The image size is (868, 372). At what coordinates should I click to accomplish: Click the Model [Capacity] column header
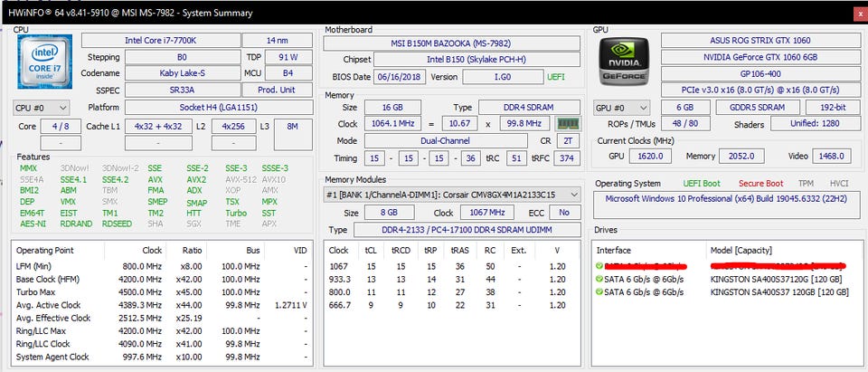[x=741, y=251]
